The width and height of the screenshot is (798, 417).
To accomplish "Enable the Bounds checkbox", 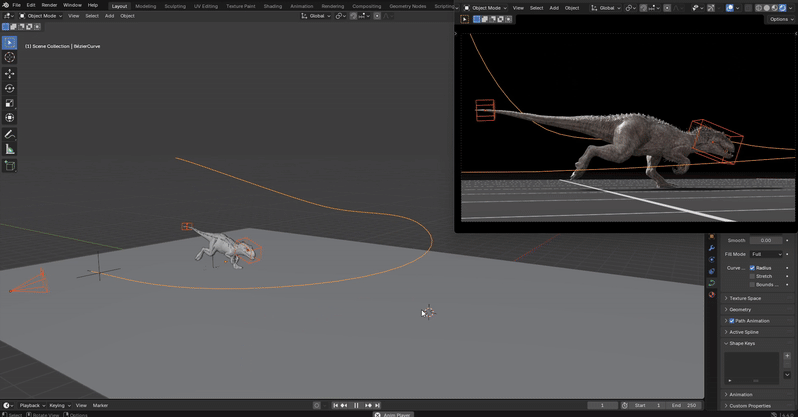I will 752,285.
